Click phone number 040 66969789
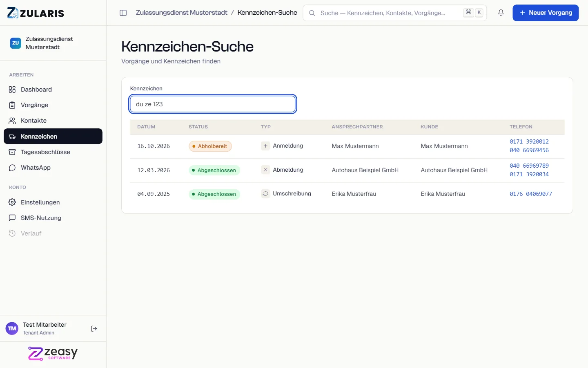588x368 pixels. point(529,166)
